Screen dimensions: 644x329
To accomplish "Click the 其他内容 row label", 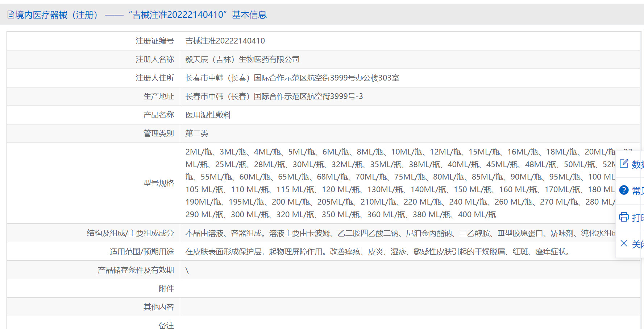I will click(x=158, y=307).
